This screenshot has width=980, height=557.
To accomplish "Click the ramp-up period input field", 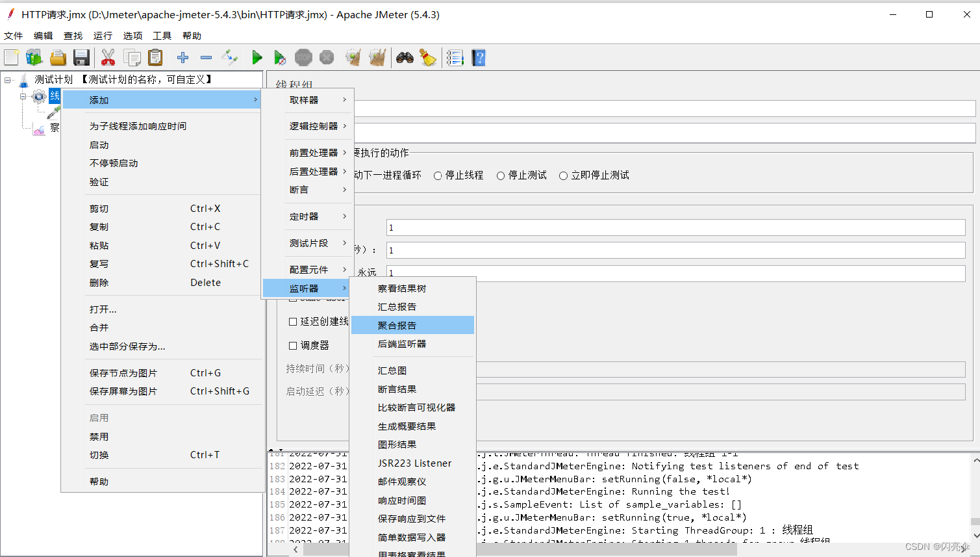I will click(675, 250).
